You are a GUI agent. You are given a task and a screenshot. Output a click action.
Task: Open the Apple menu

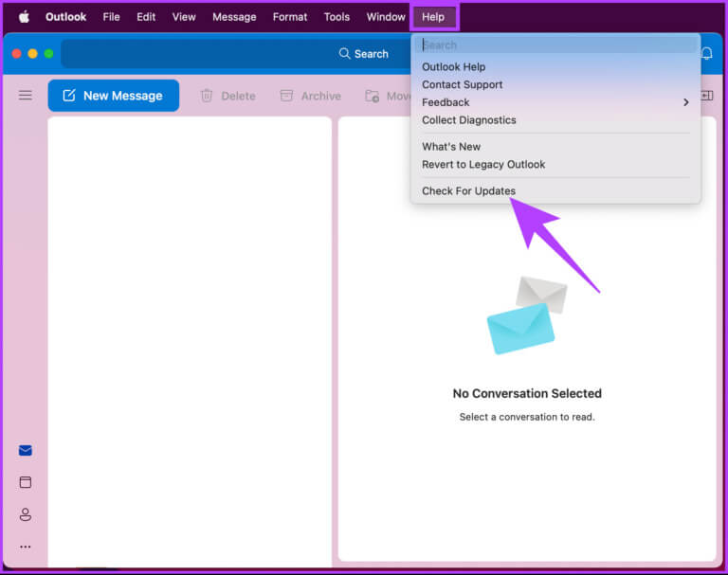(24, 17)
